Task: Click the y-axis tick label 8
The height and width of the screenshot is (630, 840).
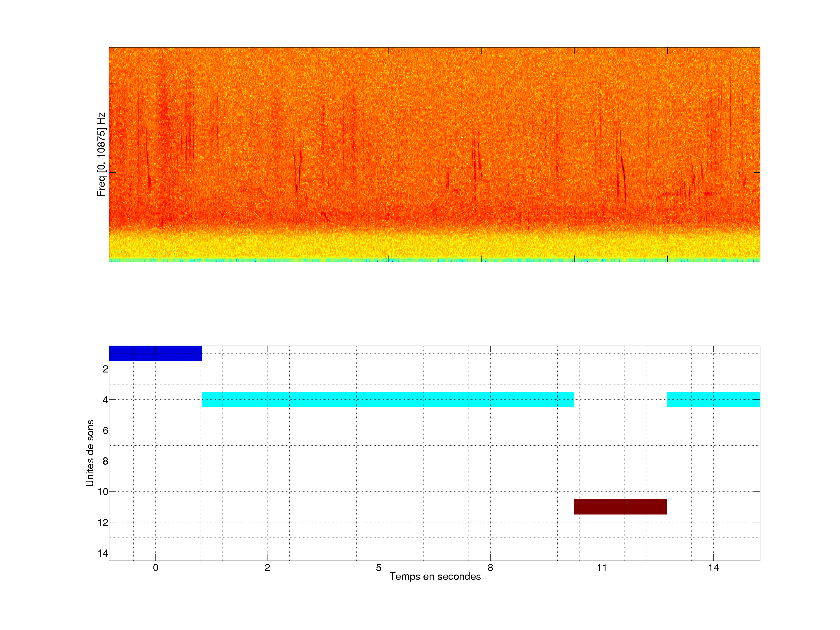Action: 105,461
